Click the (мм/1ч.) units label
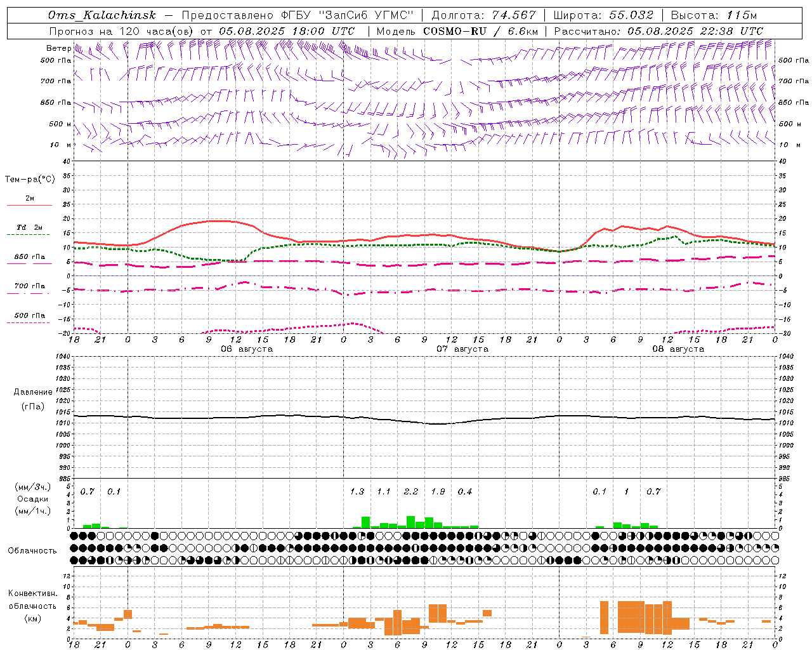The image size is (812, 650). tap(33, 511)
